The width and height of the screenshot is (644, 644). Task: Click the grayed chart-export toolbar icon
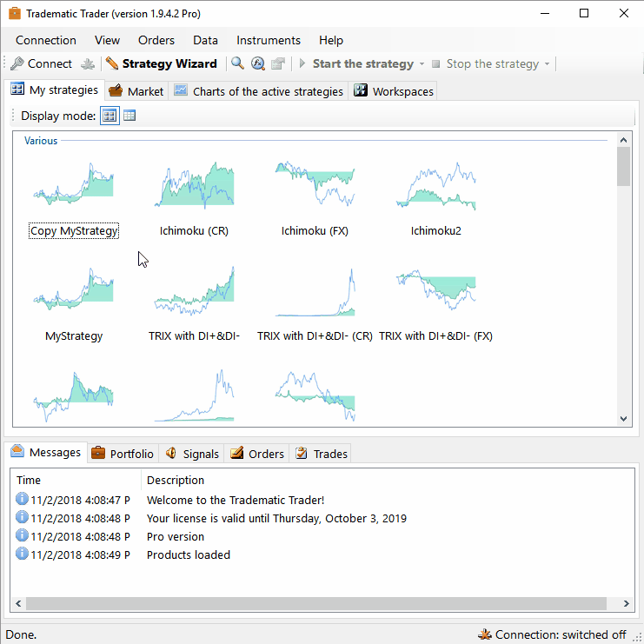click(278, 63)
